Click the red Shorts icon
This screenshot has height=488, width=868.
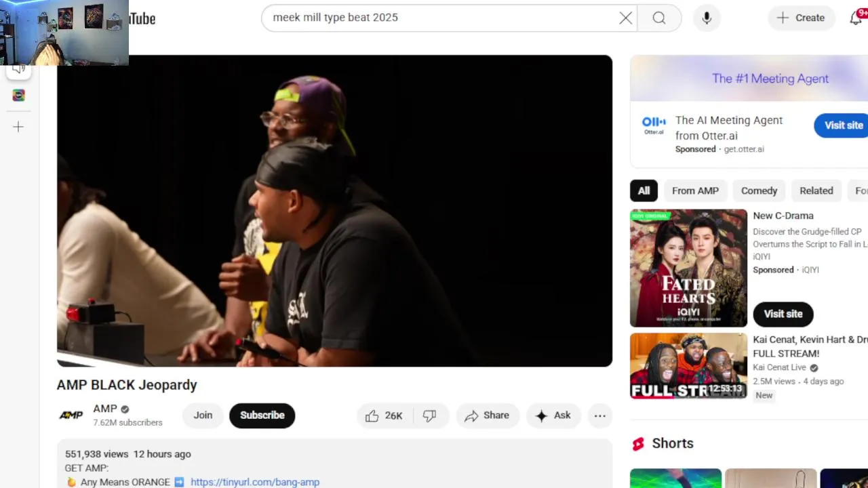point(638,444)
